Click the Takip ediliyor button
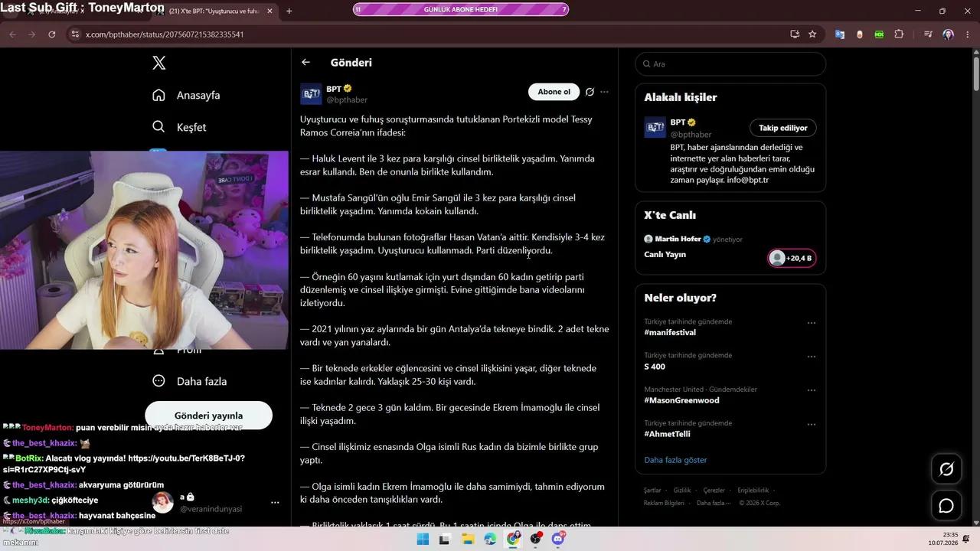This screenshot has width=980, height=551. point(783,128)
